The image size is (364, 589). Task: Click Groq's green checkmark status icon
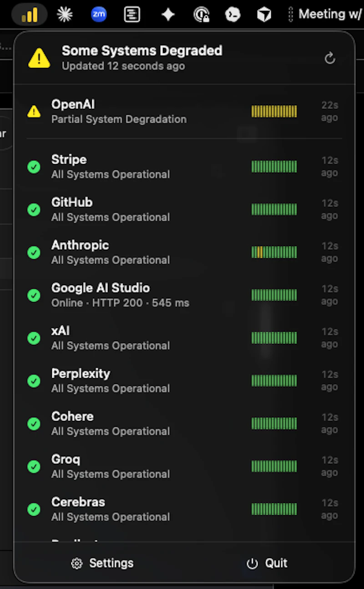pyautogui.click(x=34, y=466)
